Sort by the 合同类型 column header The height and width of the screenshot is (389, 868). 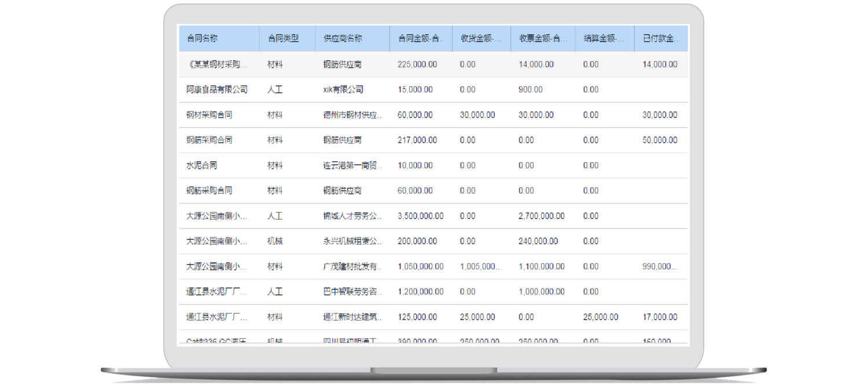283,39
